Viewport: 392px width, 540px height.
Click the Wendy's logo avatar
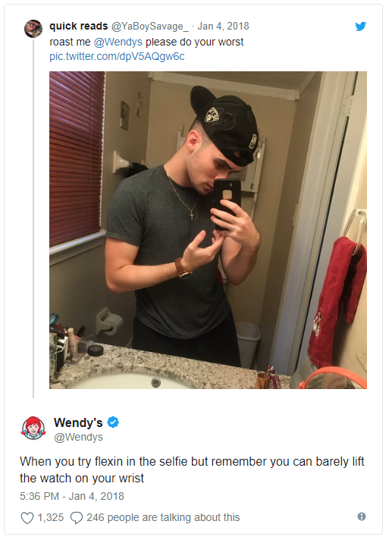pos(33,429)
